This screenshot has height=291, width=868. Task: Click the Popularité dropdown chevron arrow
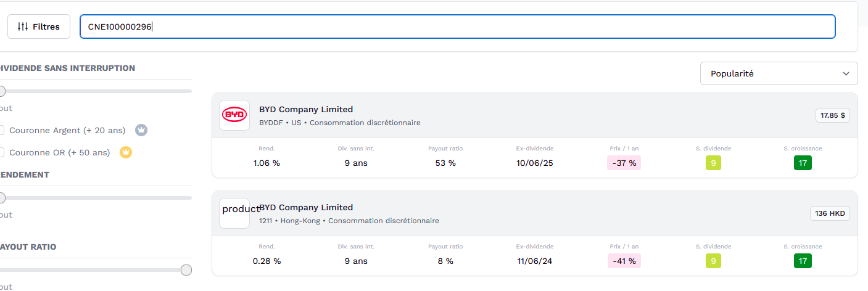pos(846,73)
